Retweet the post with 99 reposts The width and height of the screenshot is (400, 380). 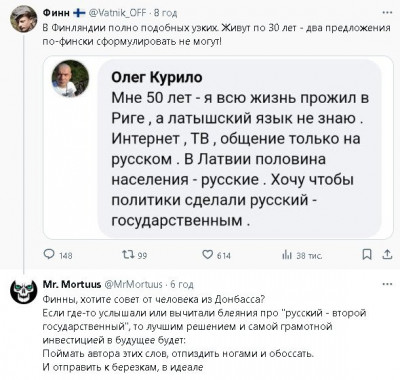(128, 255)
